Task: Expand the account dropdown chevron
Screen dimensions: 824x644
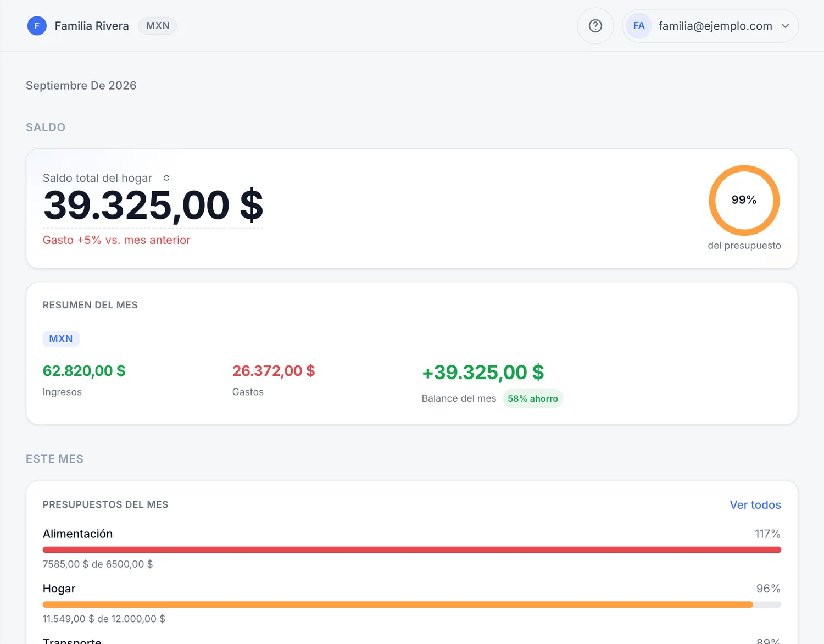Action: coord(786,26)
